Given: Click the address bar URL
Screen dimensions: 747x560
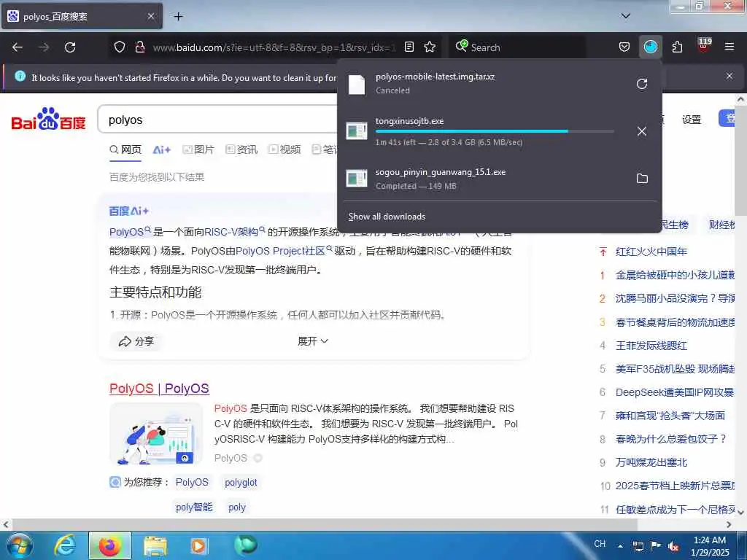Looking at the screenshot, I should (274, 47).
